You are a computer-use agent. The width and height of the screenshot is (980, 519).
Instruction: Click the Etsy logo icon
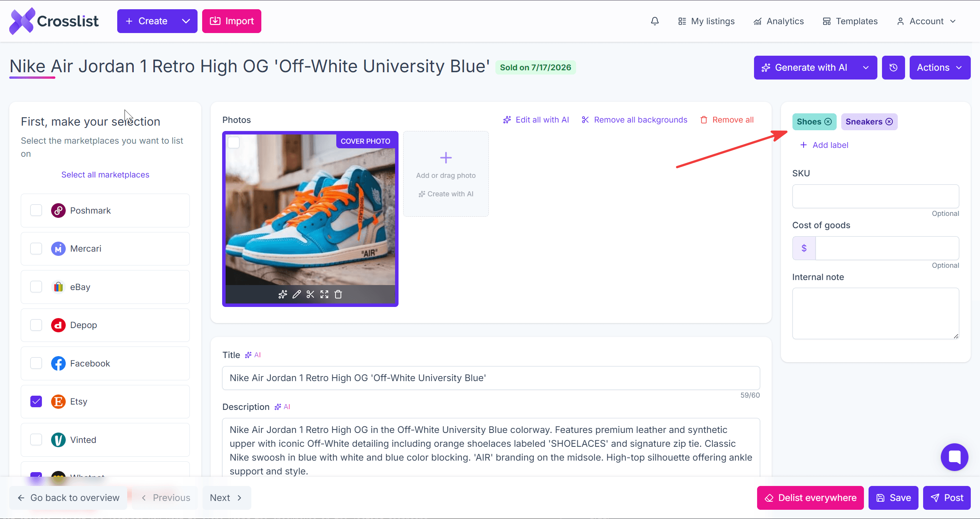click(x=58, y=402)
